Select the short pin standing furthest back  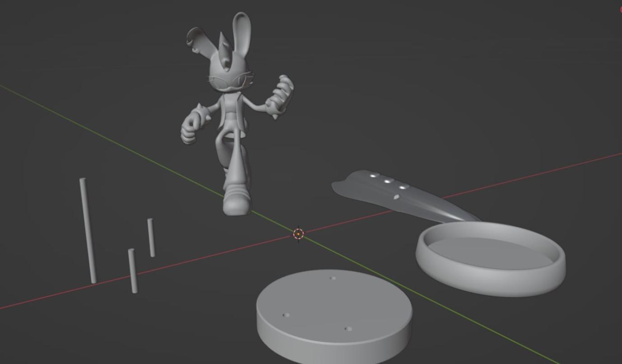[151, 238]
